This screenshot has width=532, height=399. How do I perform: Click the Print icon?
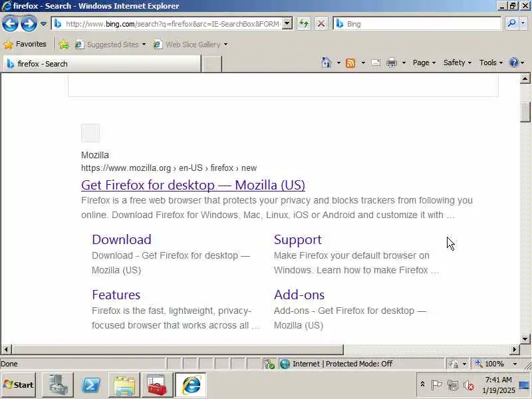pos(392,63)
